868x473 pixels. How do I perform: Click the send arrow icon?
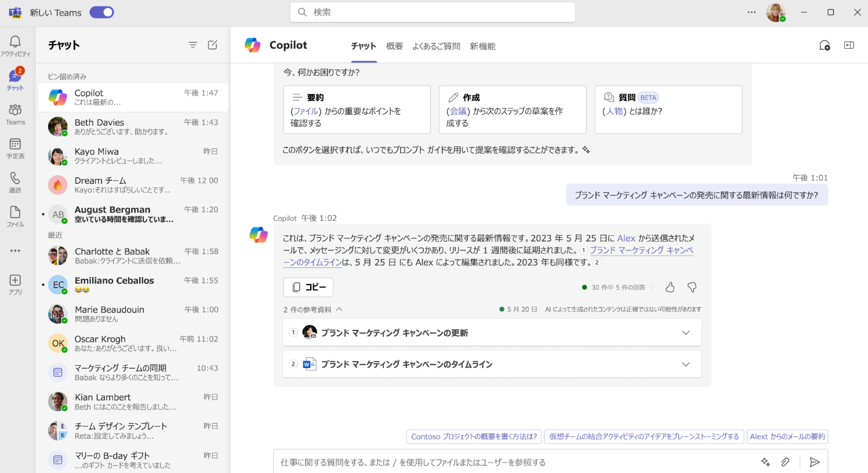(815, 462)
